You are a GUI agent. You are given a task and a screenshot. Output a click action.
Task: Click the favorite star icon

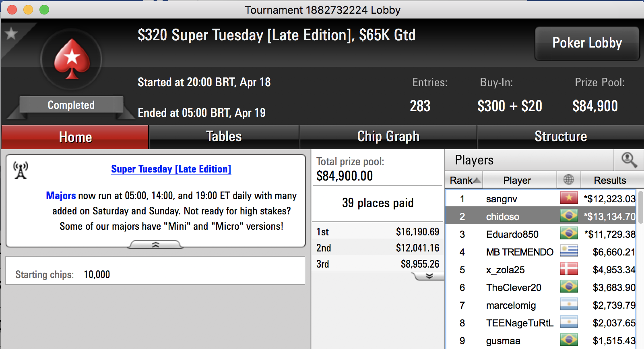click(x=11, y=33)
